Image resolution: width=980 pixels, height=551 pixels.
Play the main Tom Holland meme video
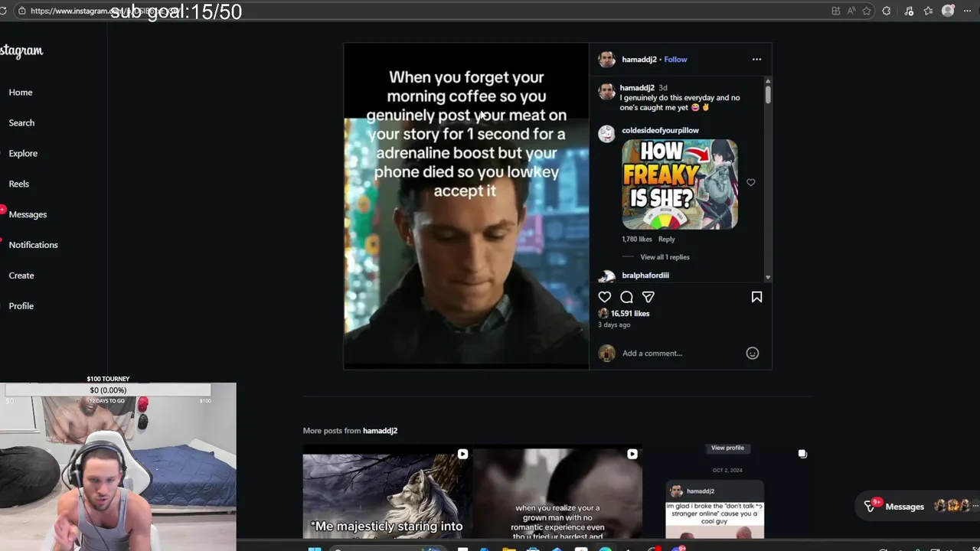466,206
